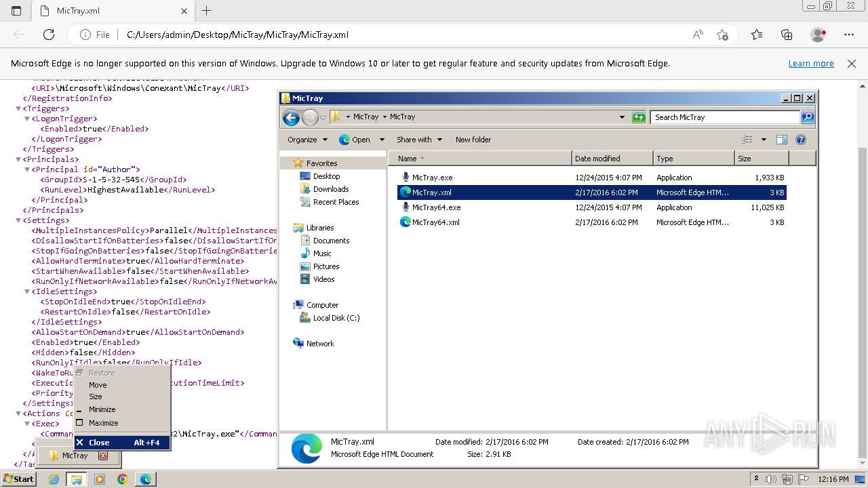Open Edge Favorites list button

coord(757,35)
